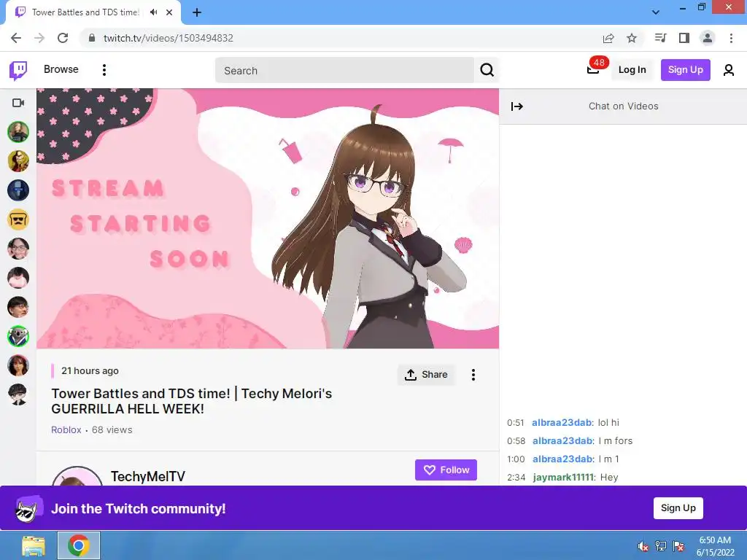Image resolution: width=747 pixels, height=560 pixels.
Task: Reload the Twitch page
Action: 63,38
